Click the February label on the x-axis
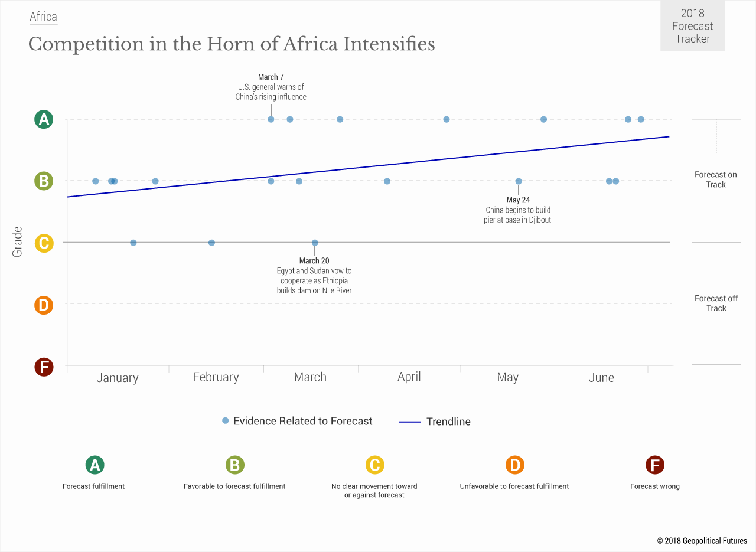This screenshot has width=756, height=552. click(216, 377)
